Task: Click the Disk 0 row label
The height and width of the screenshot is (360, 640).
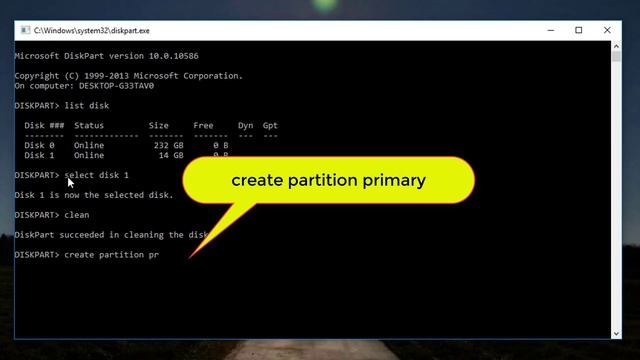Action: point(39,145)
